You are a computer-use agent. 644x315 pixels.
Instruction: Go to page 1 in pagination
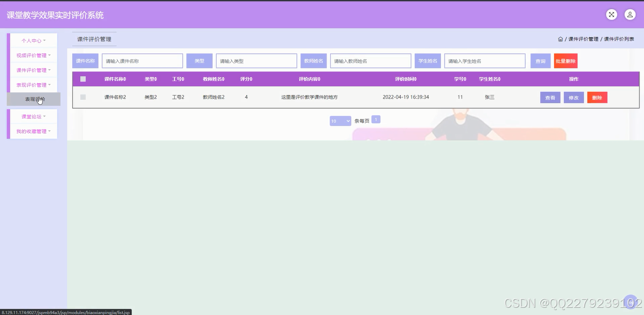(x=376, y=119)
